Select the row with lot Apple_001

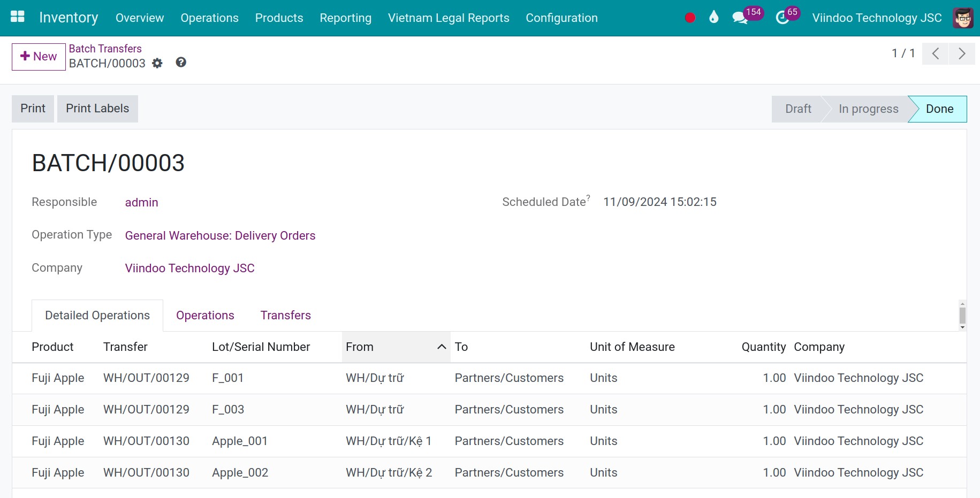click(x=489, y=441)
